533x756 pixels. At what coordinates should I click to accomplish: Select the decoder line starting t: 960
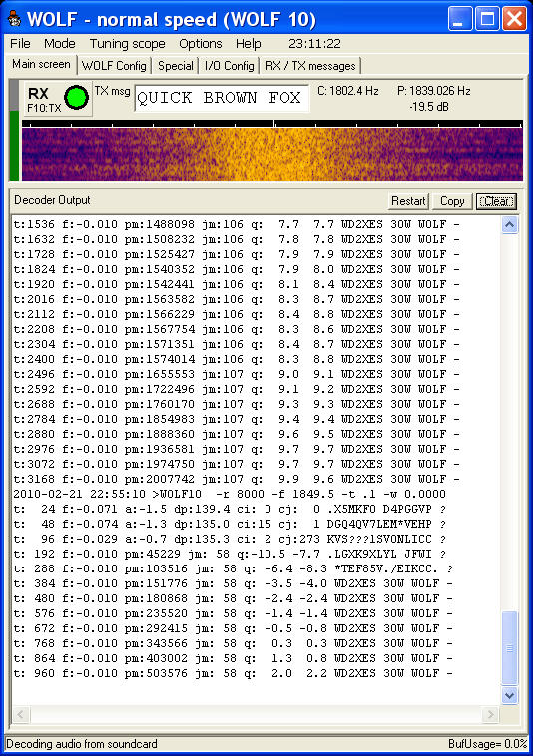(233, 673)
